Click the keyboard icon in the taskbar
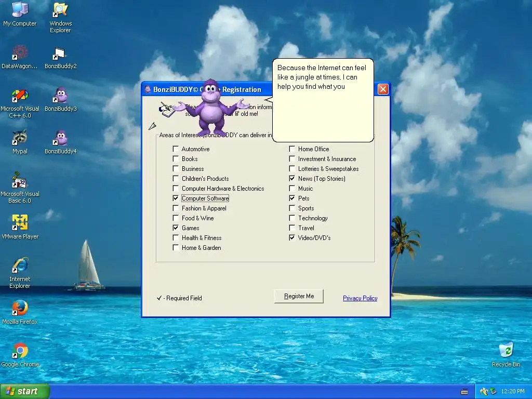This screenshot has width=532, height=399. 464,392
